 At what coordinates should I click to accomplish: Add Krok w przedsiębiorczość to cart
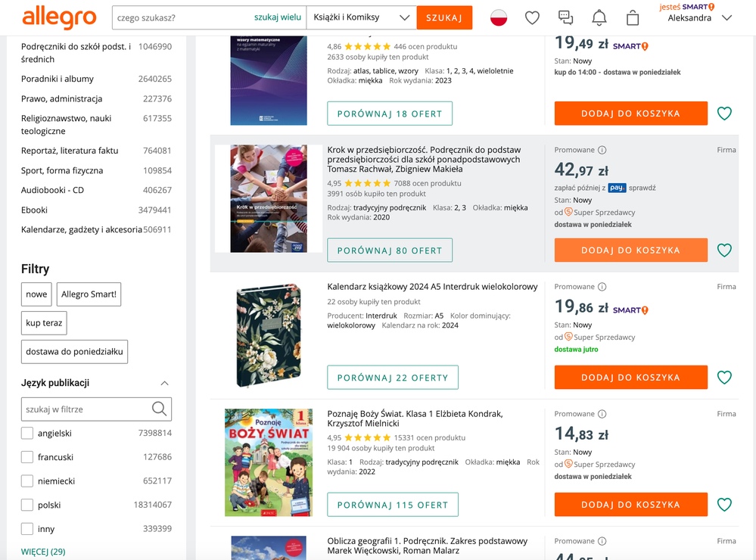pyautogui.click(x=630, y=250)
